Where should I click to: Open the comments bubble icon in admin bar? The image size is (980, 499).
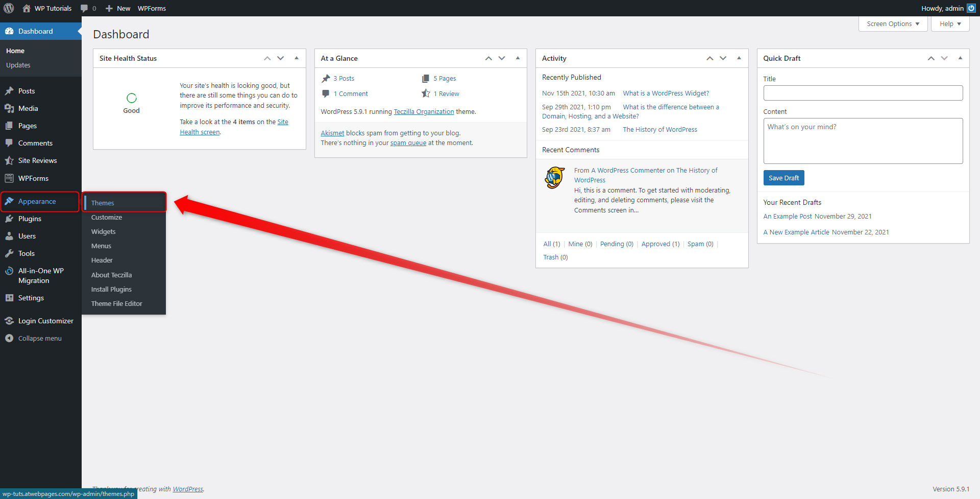coord(84,8)
